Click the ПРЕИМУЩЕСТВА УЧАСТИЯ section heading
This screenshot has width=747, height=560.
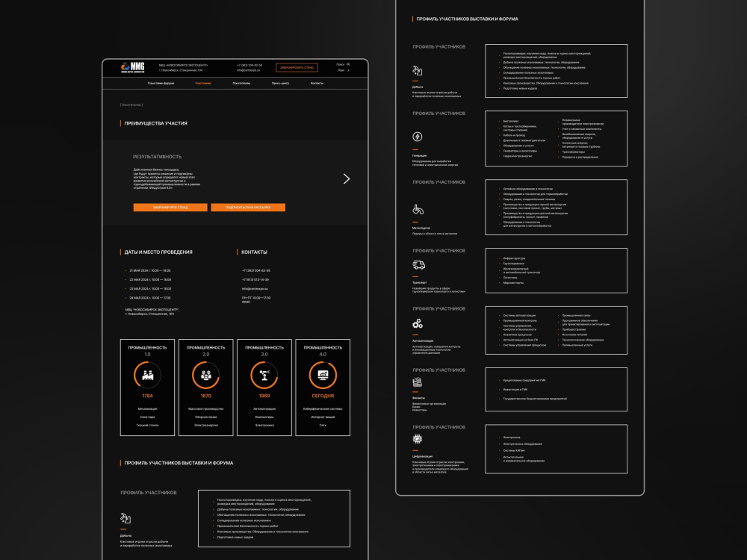point(156,123)
